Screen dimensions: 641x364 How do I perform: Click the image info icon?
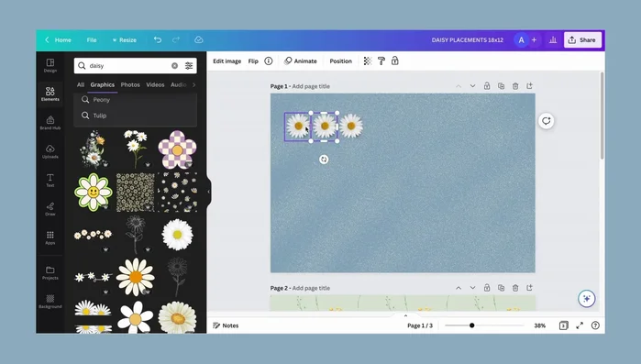point(269,61)
